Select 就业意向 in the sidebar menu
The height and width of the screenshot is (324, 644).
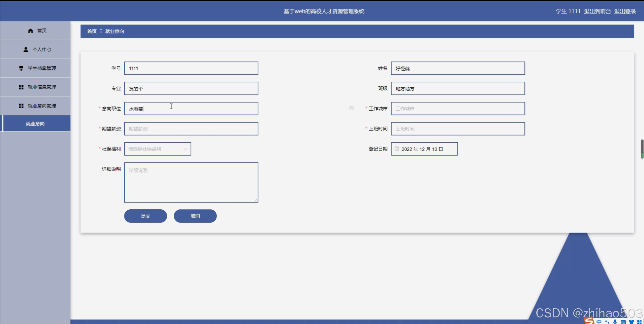tap(35, 124)
